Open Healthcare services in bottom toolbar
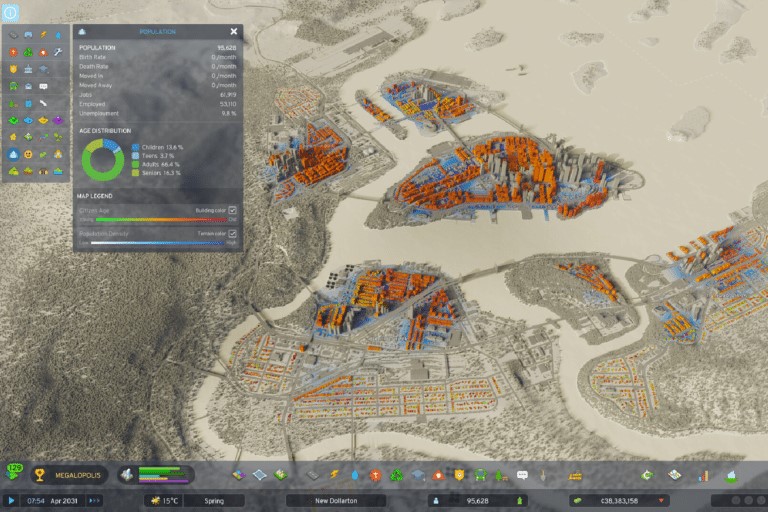This screenshot has width=768, height=512. (x=376, y=475)
